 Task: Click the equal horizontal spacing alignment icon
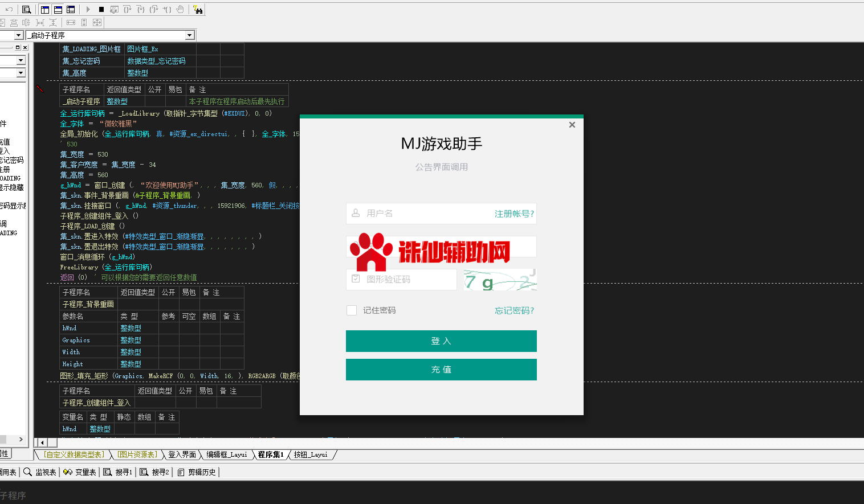(40, 23)
